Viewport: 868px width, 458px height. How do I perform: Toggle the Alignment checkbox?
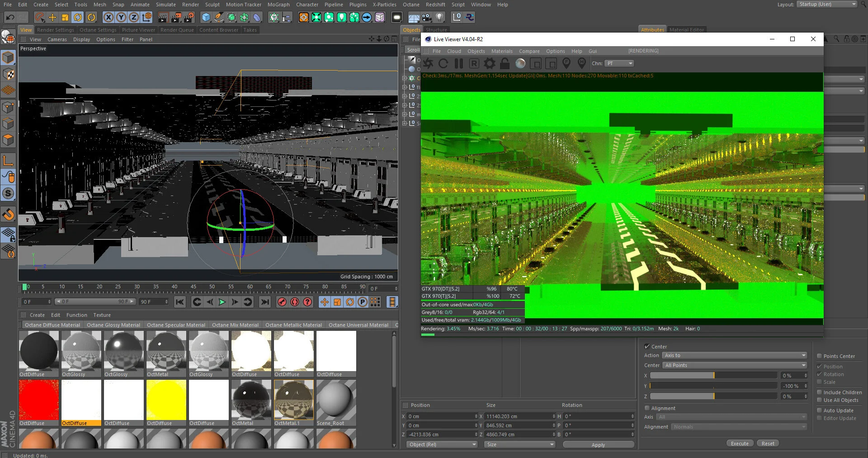647,408
